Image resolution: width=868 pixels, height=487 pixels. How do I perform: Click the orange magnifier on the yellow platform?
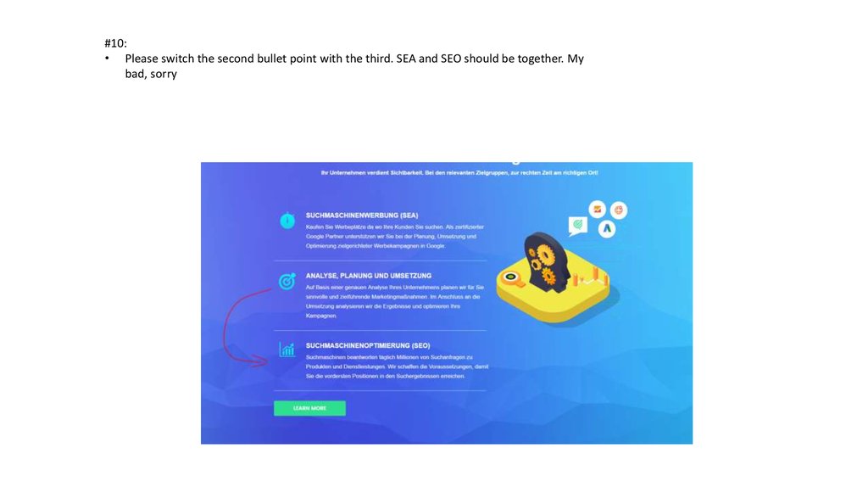(x=513, y=278)
